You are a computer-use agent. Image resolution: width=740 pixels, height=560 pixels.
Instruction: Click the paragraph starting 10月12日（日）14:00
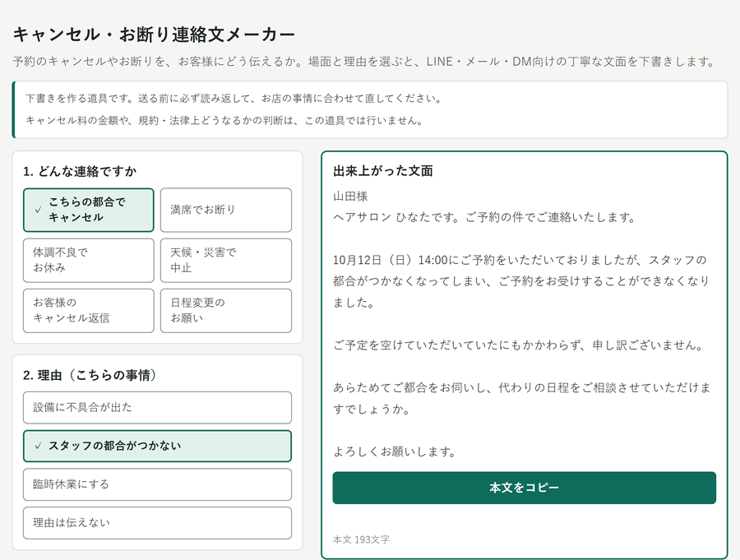(521, 281)
